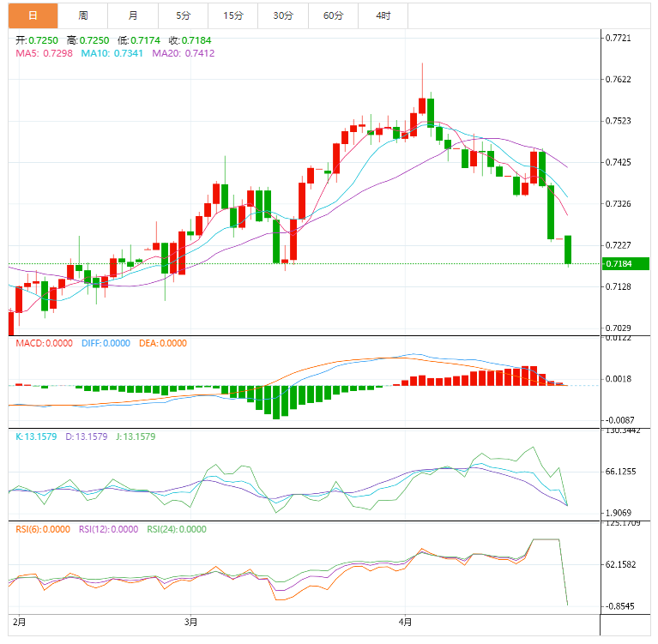Open the 5分 five-minute chart tab

pos(183,16)
